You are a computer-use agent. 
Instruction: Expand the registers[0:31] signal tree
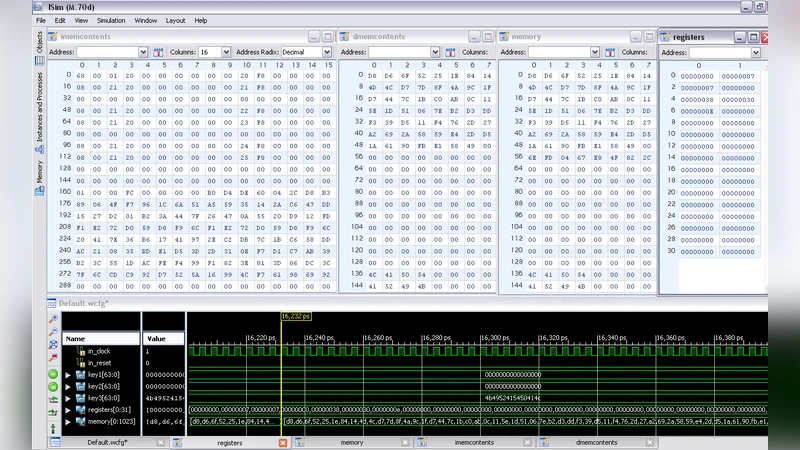[x=68, y=410]
